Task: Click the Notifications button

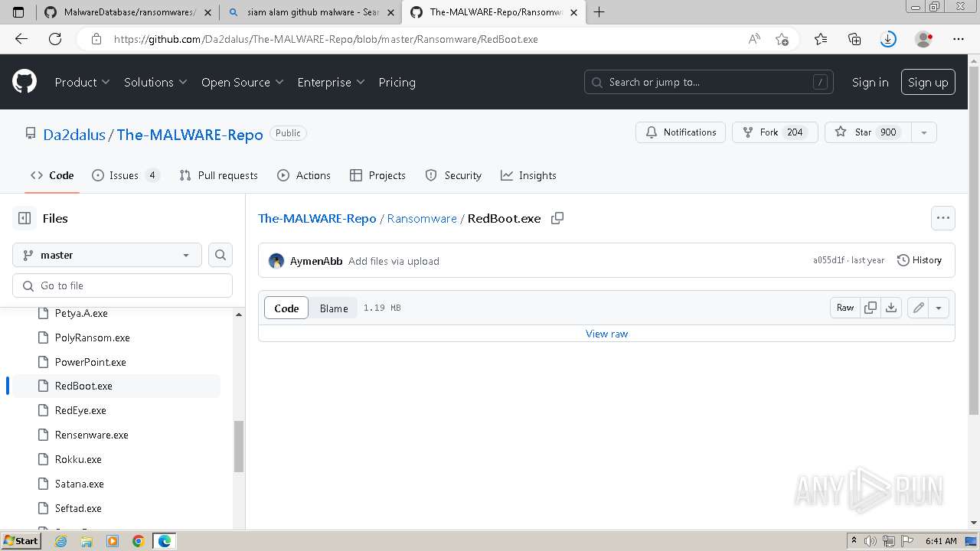Action: tap(681, 132)
